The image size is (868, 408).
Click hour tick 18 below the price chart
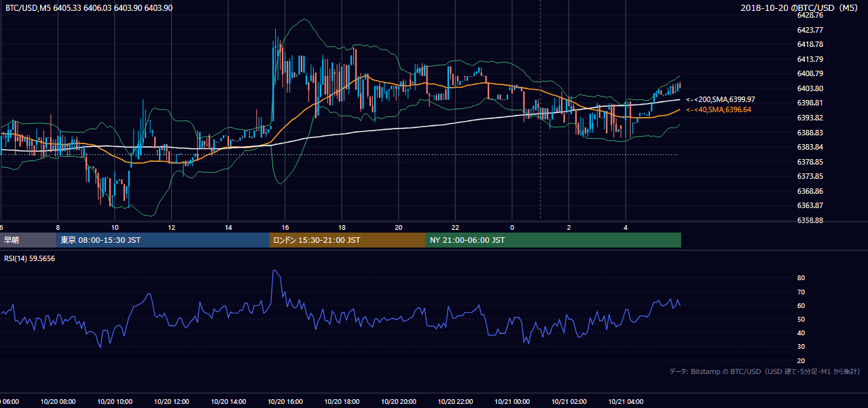click(342, 228)
